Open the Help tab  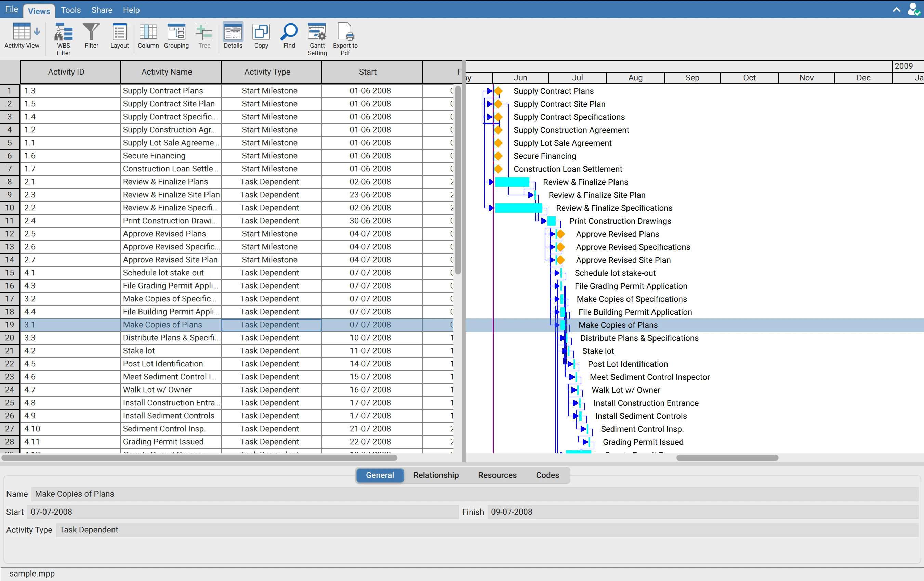click(x=131, y=10)
